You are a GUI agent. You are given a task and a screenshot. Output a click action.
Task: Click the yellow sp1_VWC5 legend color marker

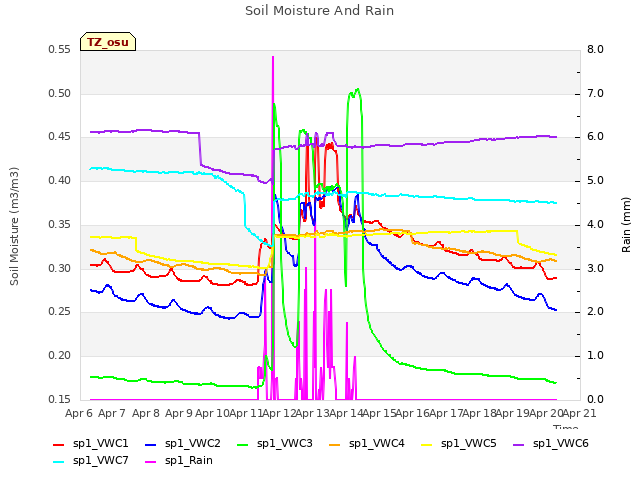pos(427,445)
